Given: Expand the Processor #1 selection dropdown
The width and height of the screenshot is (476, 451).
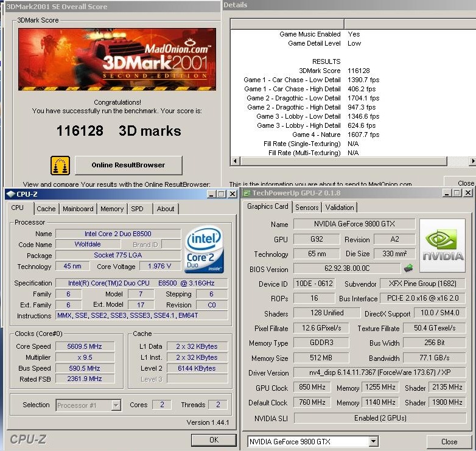Looking at the screenshot, I should [x=116, y=405].
